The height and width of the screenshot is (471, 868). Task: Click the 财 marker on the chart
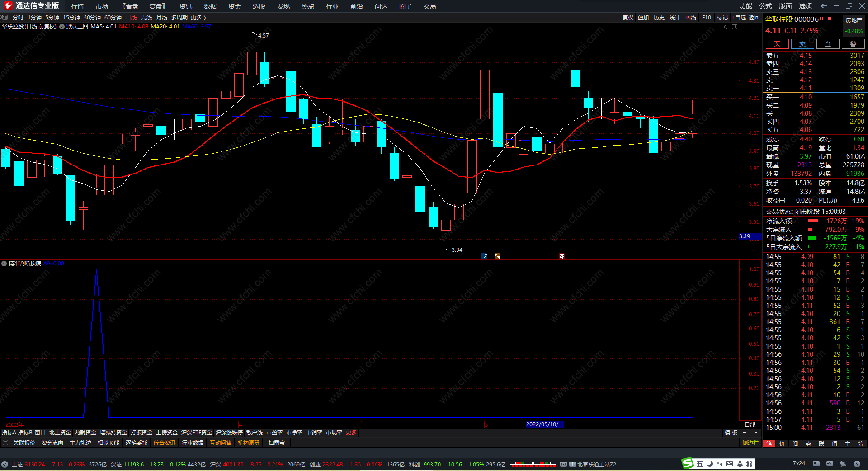pyautogui.click(x=484, y=256)
